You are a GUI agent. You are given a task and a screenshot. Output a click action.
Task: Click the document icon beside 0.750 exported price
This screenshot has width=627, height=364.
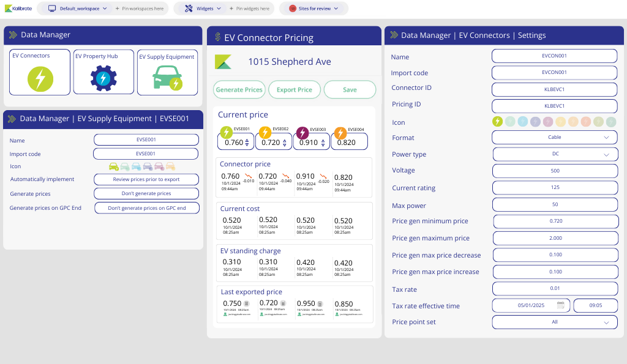(x=247, y=303)
